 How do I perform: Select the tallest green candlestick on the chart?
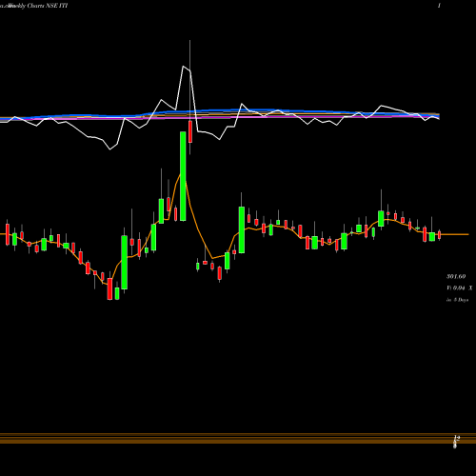pos(183,176)
